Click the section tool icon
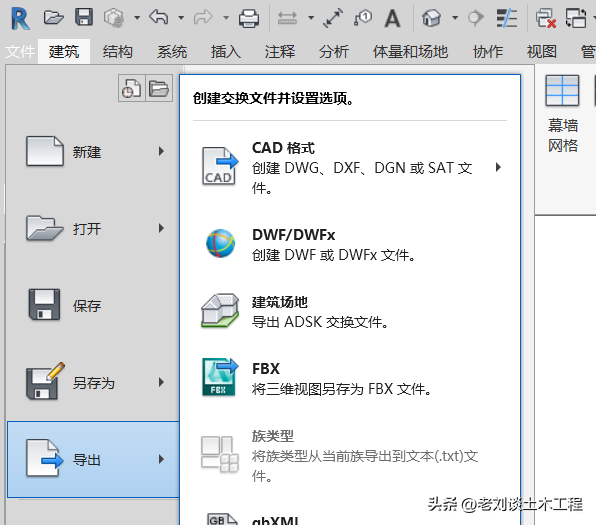Screen dimensions: 596x525 [475, 17]
